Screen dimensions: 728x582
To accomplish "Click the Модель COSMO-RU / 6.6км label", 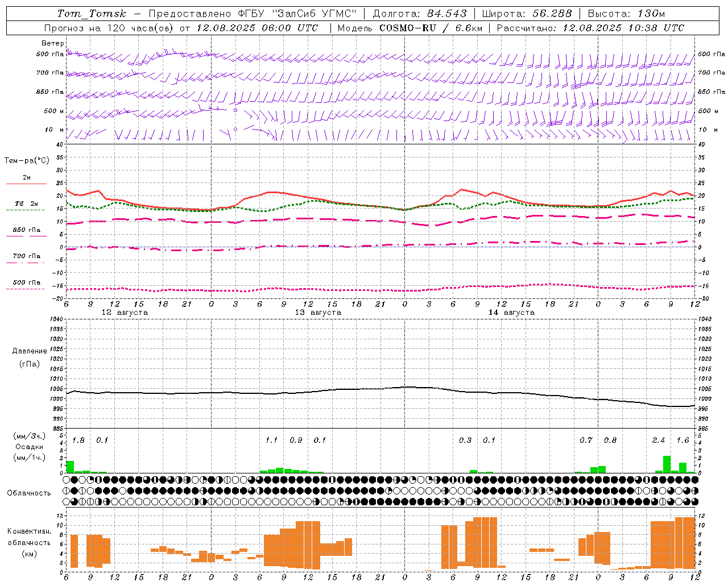I will click(409, 28).
